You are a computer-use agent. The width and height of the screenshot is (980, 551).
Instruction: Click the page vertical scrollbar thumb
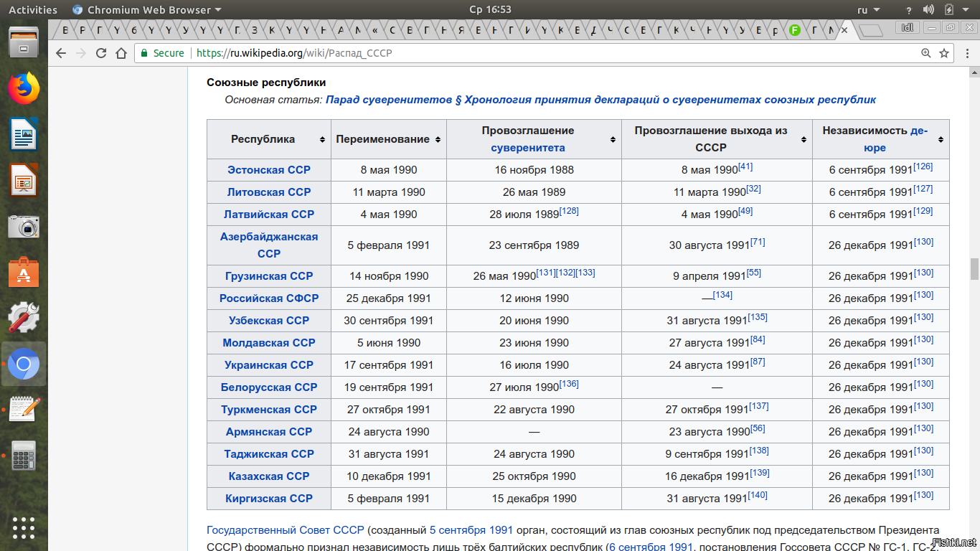(974, 269)
